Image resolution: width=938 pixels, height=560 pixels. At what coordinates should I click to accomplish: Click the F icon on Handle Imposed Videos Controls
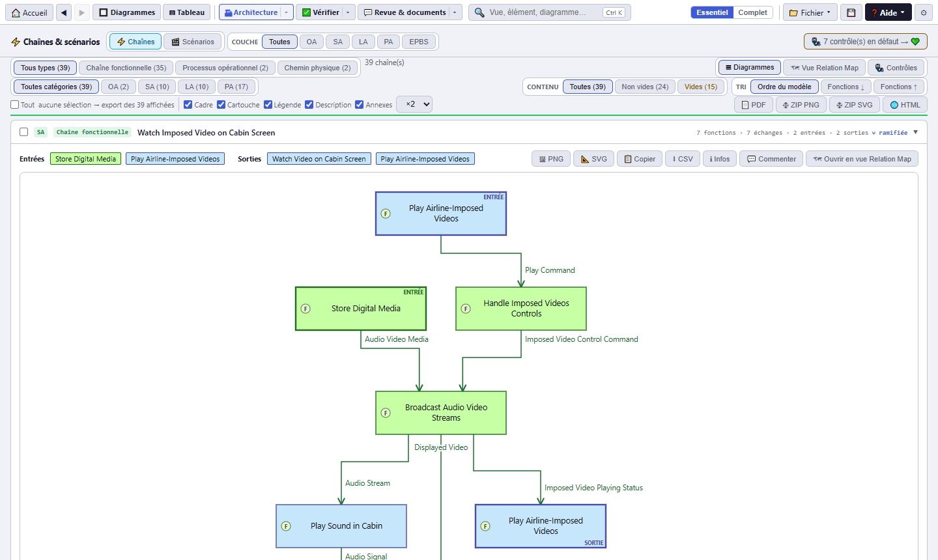click(466, 309)
